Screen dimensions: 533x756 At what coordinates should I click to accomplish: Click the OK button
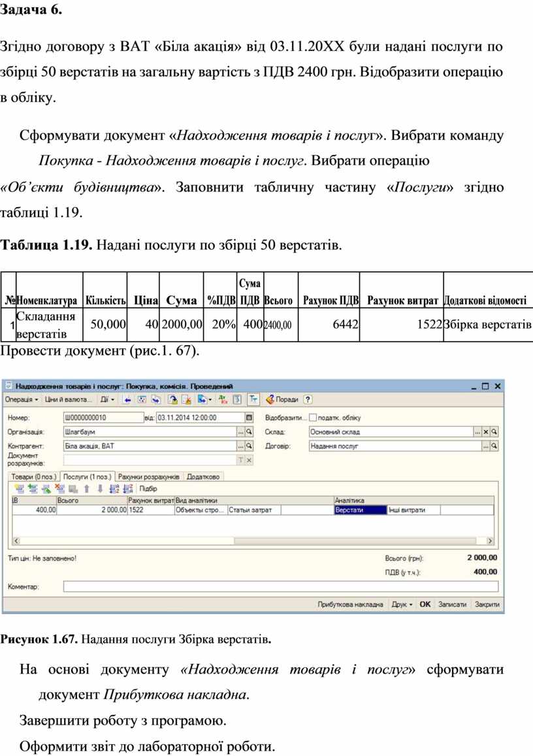click(425, 604)
